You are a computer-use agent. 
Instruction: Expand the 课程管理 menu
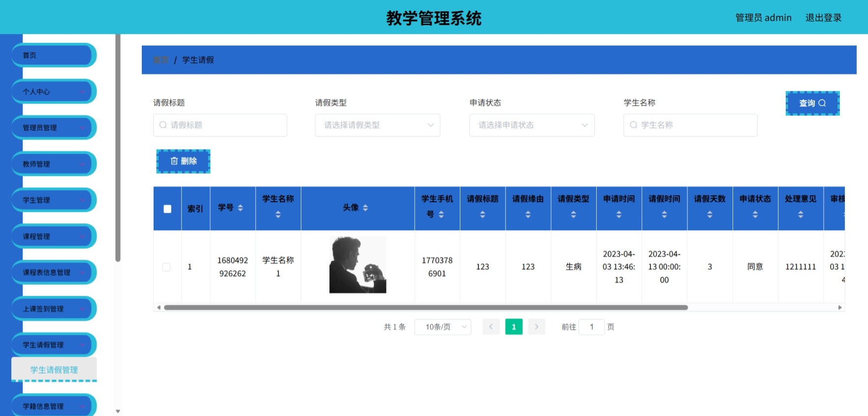54,237
